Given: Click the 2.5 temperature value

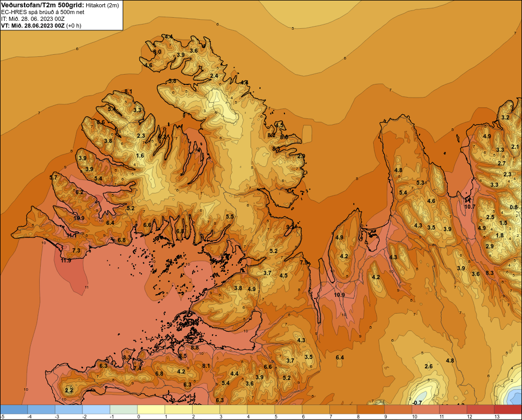Looking at the screenshot, I should [x=490, y=217].
